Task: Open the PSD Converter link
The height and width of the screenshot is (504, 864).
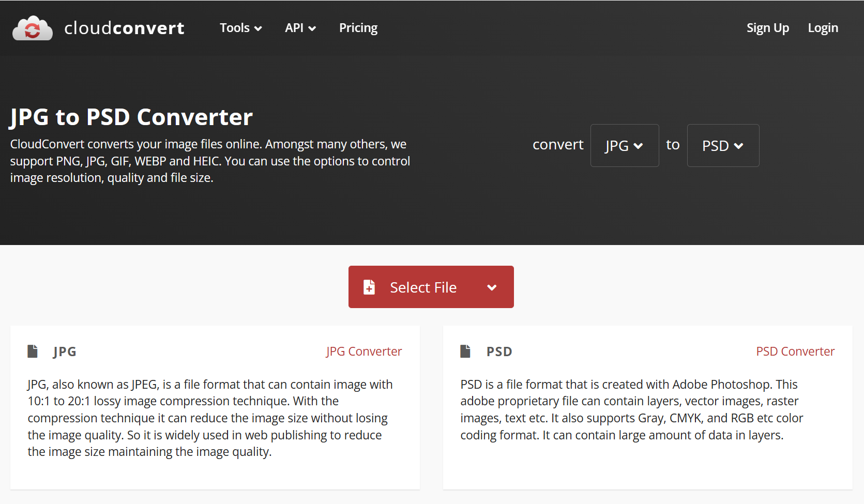Action: (795, 352)
